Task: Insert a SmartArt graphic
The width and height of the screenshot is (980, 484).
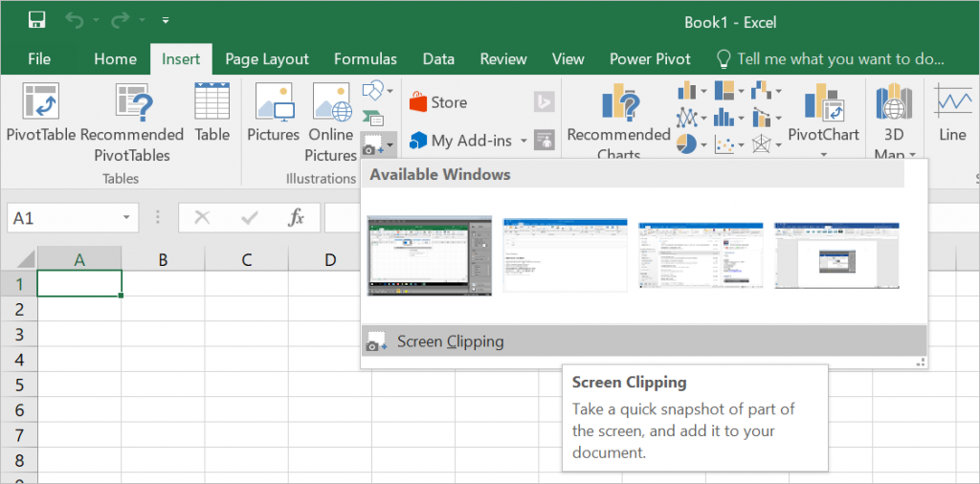Action: tap(374, 118)
